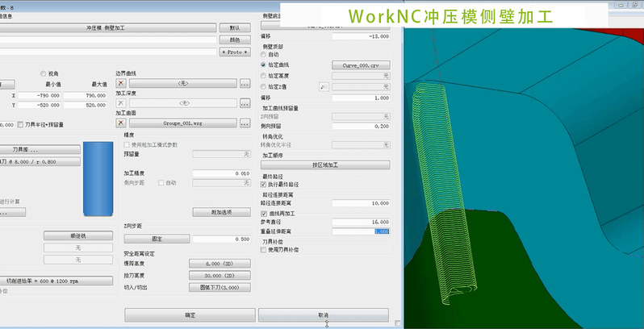Open the 刀具库 tool library
Screen dimensions: 644x329
(40, 150)
